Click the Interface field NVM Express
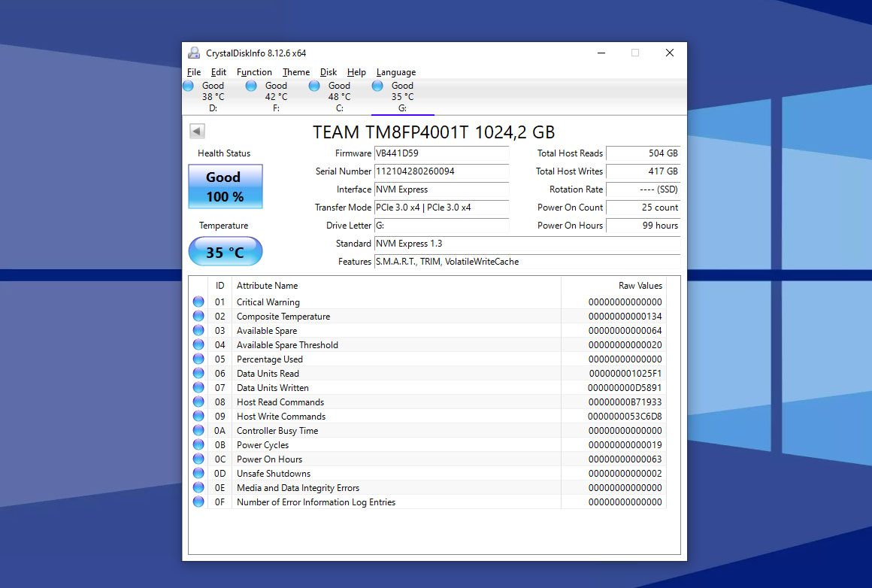 coord(441,189)
